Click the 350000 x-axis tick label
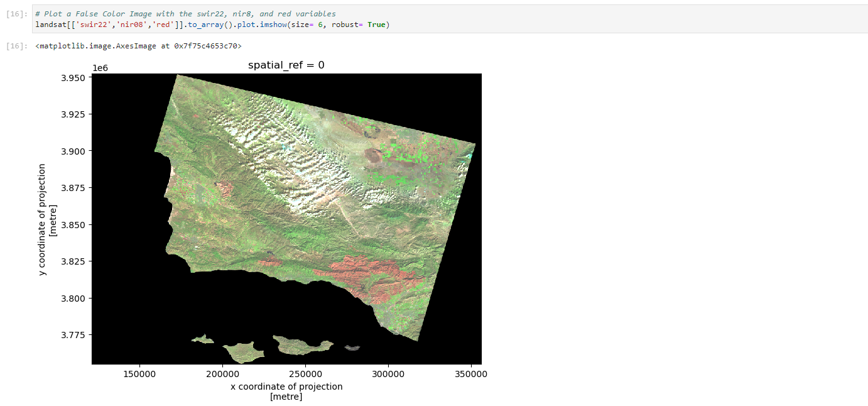Viewport: 868px width, 406px height. (471, 373)
